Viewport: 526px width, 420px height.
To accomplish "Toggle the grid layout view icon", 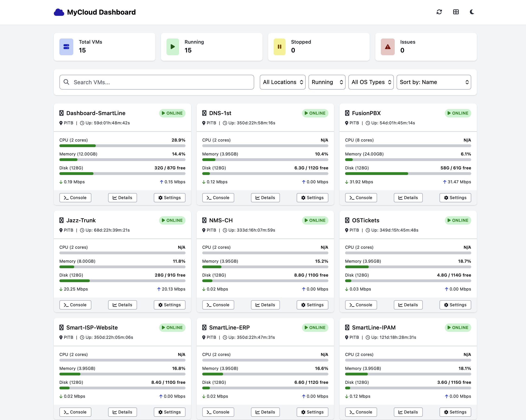I will click(x=456, y=12).
